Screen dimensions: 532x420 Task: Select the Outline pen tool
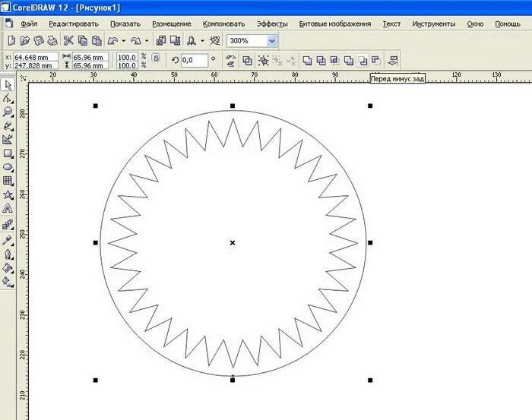tap(8, 254)
